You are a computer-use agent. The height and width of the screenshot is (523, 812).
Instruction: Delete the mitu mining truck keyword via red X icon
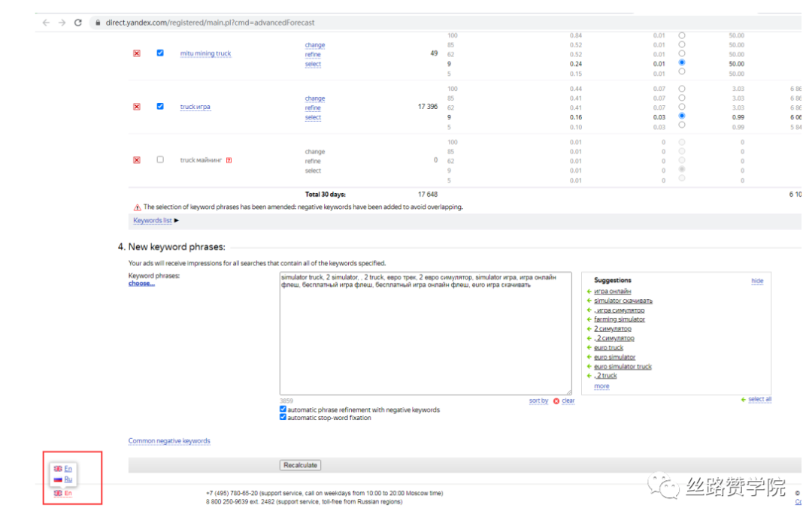pos(136,53)
